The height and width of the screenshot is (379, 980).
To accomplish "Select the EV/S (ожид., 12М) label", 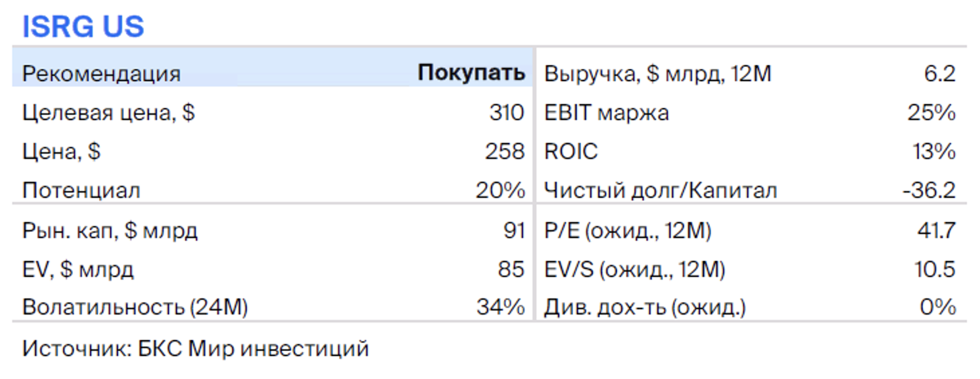I will (x=635, y=270).
